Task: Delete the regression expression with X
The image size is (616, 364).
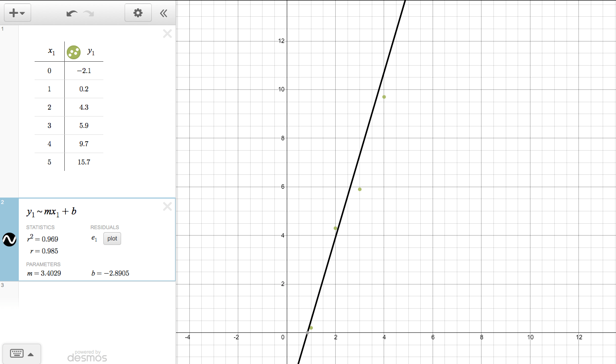Action: click(167, 207)
